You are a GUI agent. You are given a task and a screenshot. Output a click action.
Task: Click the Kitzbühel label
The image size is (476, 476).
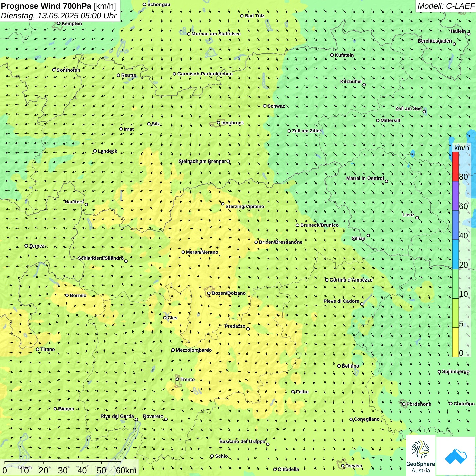tap(351, 81)
